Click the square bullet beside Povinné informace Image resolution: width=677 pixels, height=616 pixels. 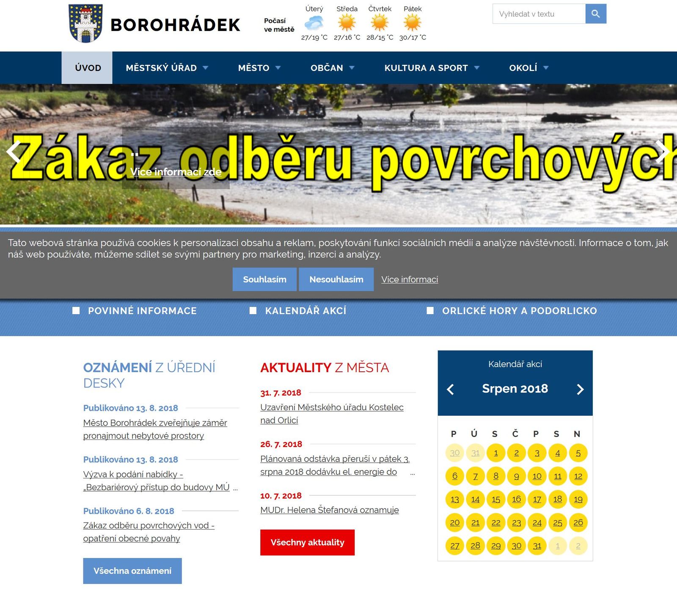click(x=76, y=311)
